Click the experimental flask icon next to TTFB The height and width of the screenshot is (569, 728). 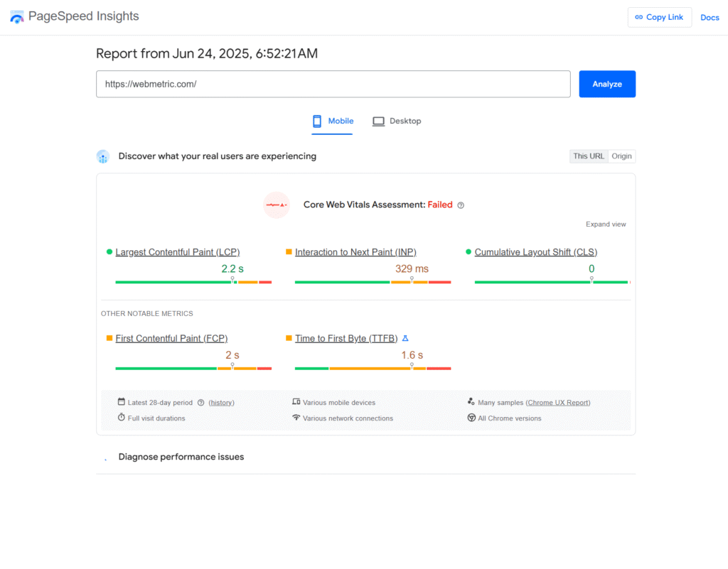coord(405,339)
